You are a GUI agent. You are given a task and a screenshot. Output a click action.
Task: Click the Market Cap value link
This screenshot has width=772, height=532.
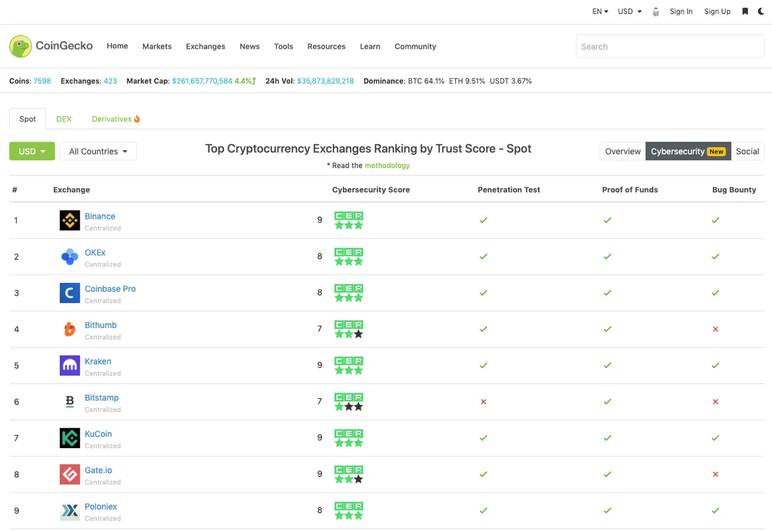202,81
